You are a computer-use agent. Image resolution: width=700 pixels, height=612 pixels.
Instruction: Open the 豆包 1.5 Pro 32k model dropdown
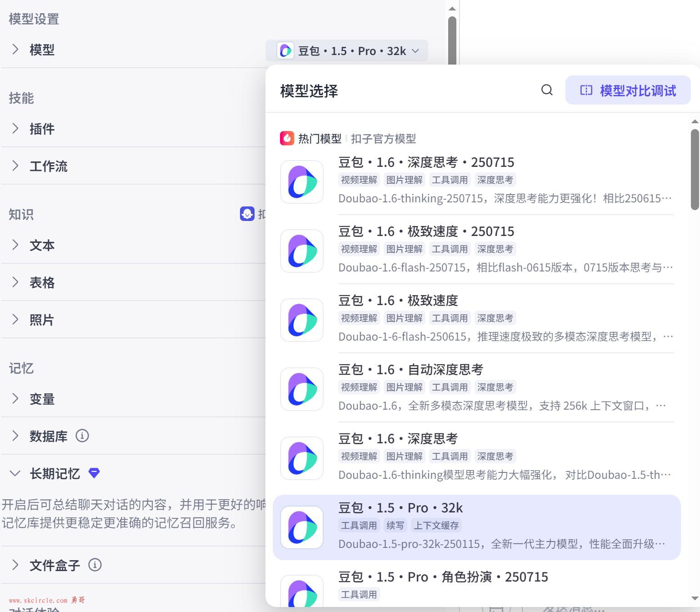pos(347,50)
